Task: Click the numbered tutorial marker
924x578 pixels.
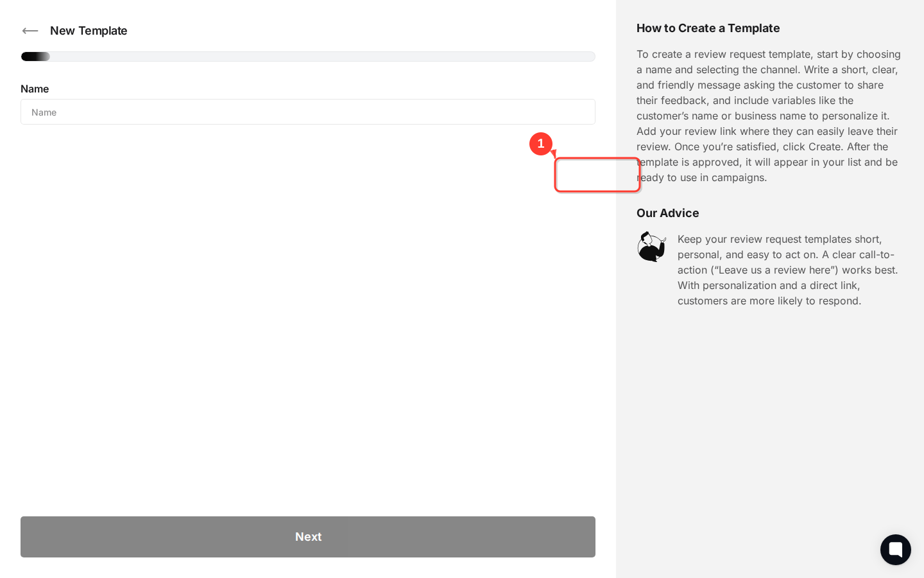Action: 541,144
